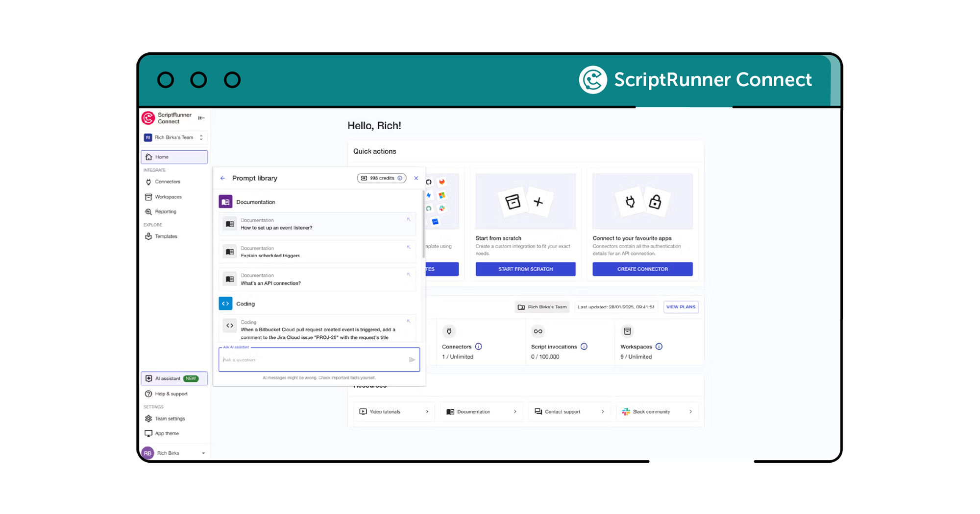The width and height of the screenshot is (980, 514).
Task: Click the Script invocations infinity icon
Action: click(x=538, y=331)
